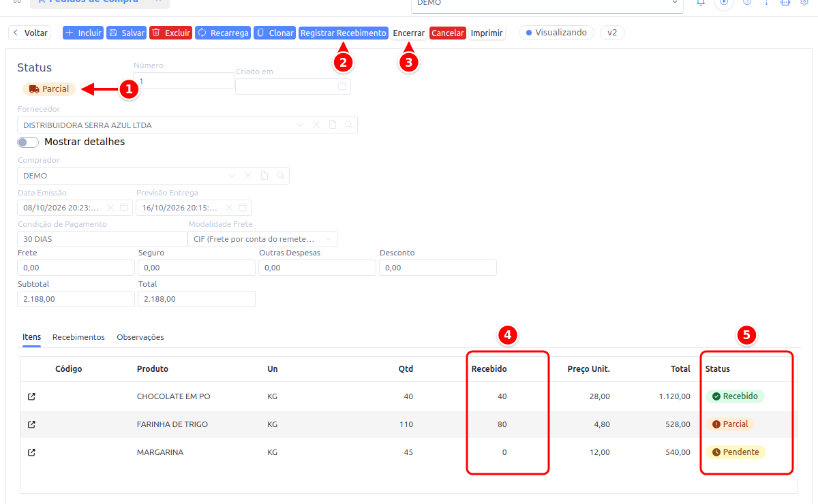Click the Outras Despesas field

pyautogui.click(x=318, y=268)
